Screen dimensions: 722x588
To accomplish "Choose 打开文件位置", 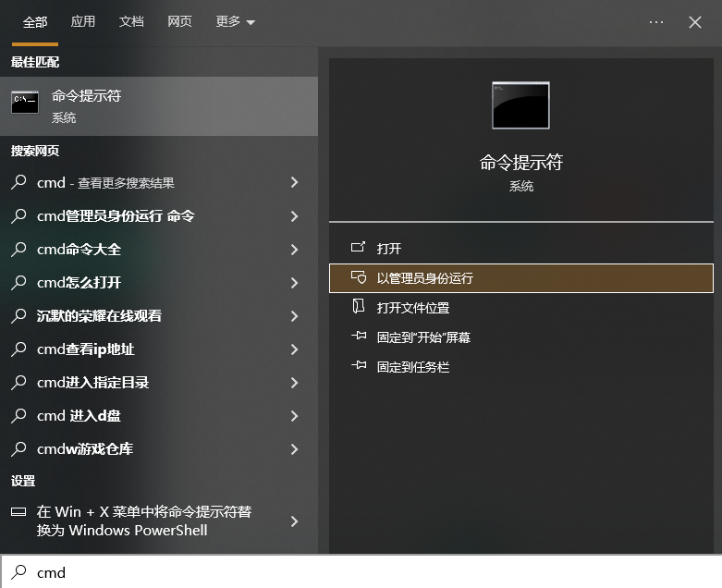I will click(x=521, y=308).
